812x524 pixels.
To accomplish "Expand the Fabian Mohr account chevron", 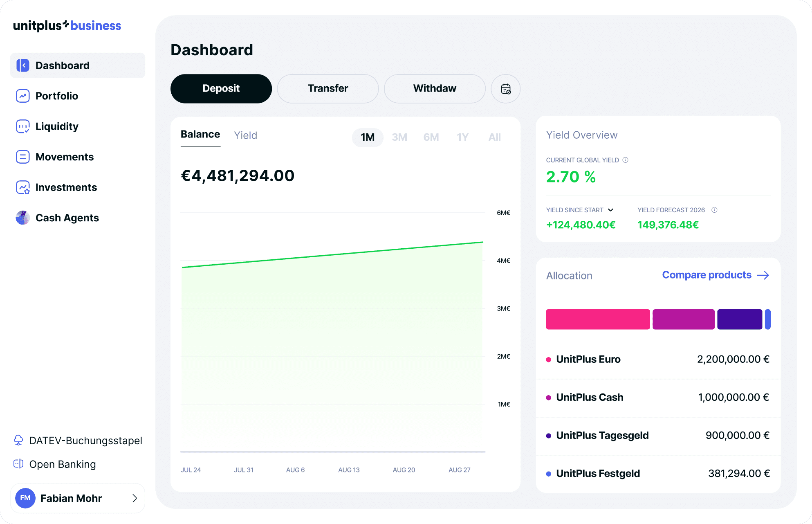I will pos(135,498).
